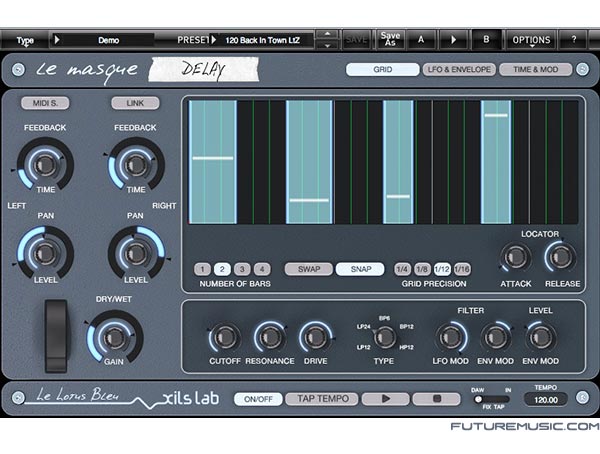
Task: Select 1/4 grid precision
Action: pos(402,269)
